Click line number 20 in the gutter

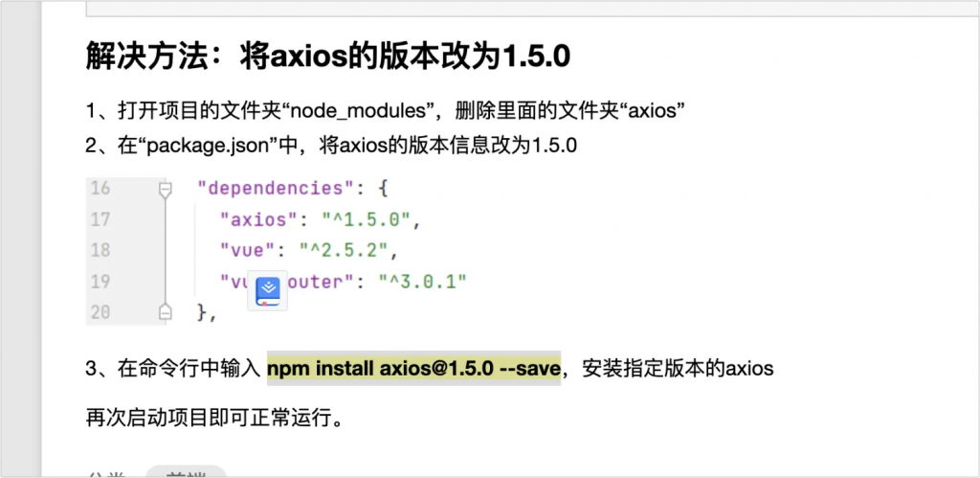100,311
